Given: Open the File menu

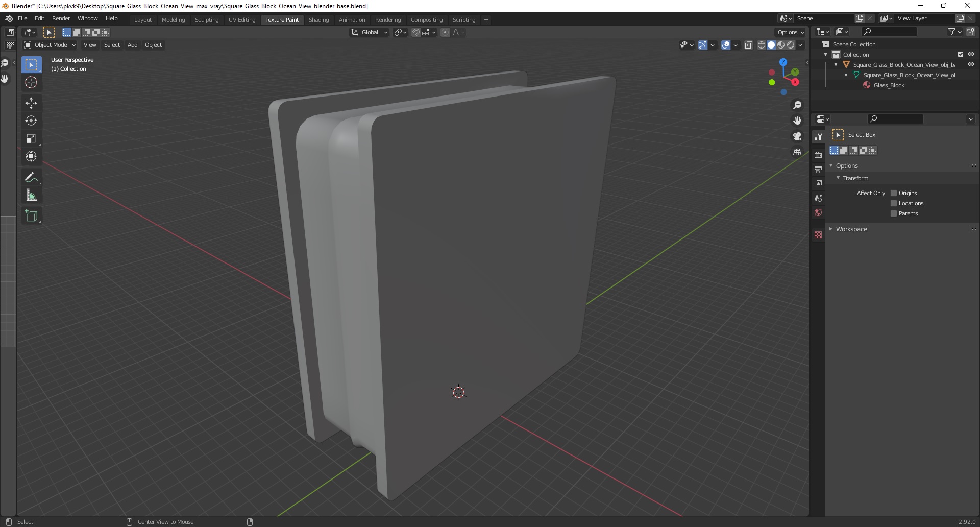Looking at the screenshot, I should click(x=22, y=18).
